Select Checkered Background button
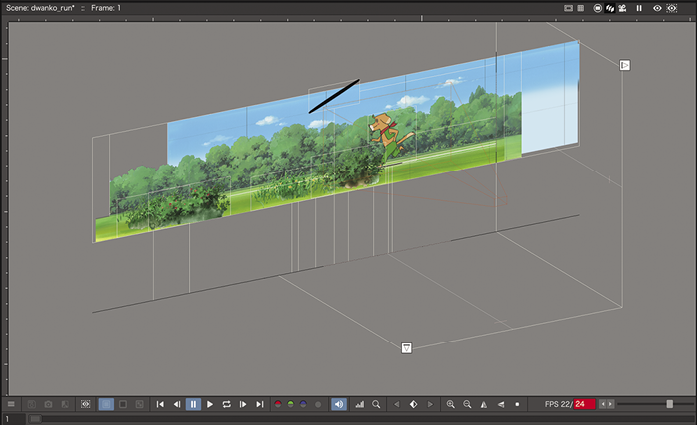The height and width of the screenshot is (425, 697). [x=139, y=404]
